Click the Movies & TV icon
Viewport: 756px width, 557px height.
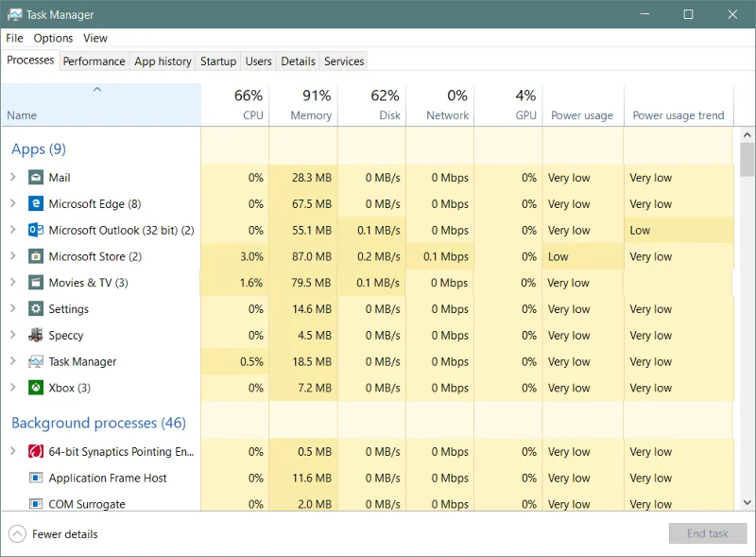point(36,283)
